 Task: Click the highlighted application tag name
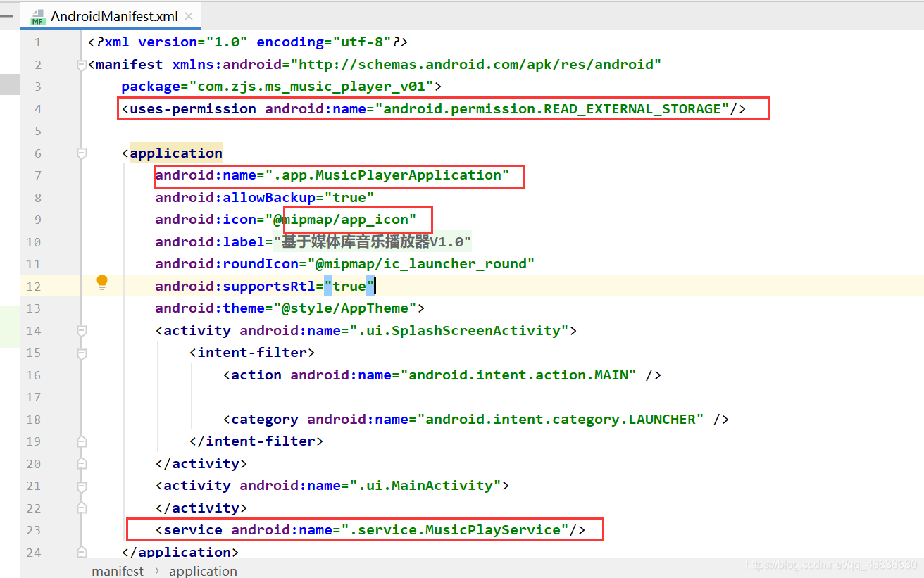pos(176,153)
